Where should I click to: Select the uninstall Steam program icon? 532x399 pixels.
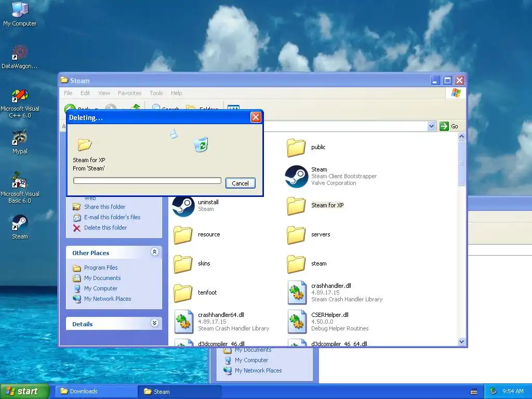[x=183, y=206]
